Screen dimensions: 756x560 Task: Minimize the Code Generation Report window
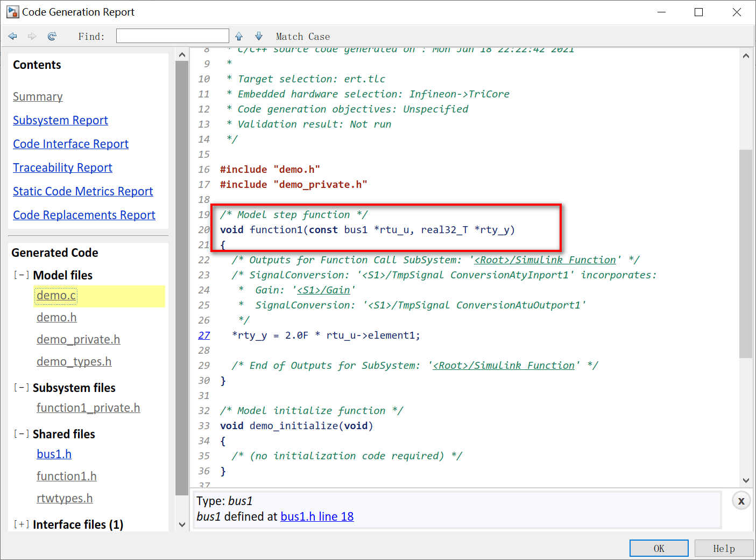(x=661, y=12)
